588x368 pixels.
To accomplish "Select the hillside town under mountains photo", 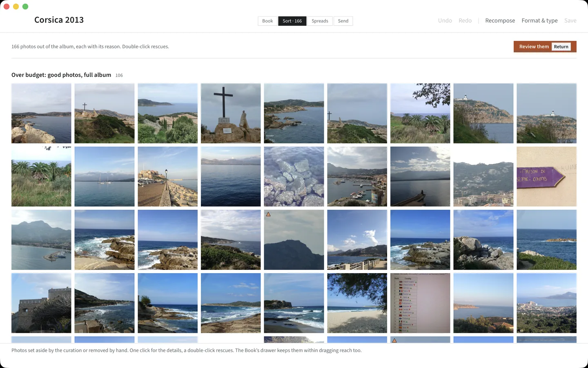I will (483, 177).
